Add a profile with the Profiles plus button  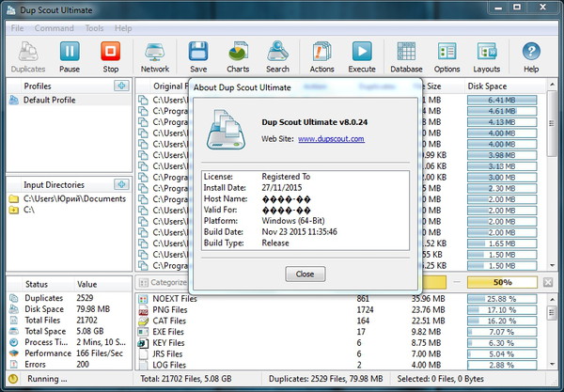click(x=121, y=86)
